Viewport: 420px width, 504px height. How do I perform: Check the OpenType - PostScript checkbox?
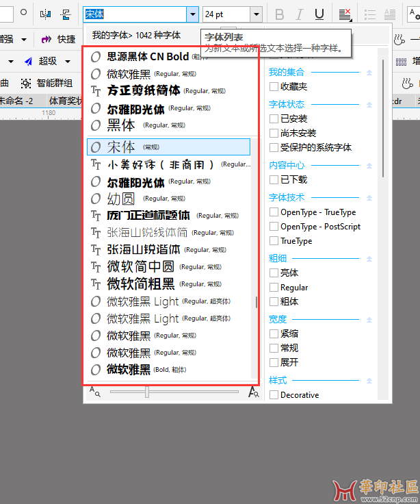(x=274, y=226)
